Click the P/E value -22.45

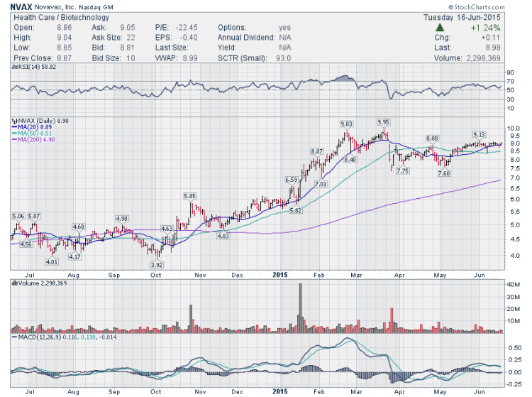click(187, 28)
